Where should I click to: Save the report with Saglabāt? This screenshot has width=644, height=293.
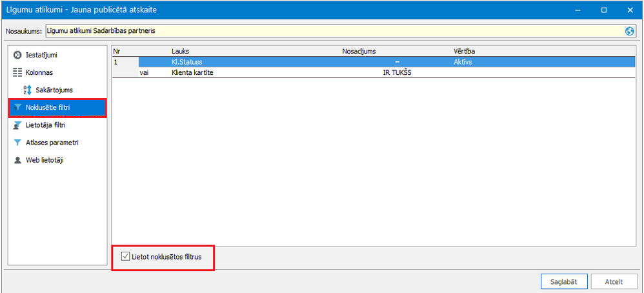tap(564, 282)
